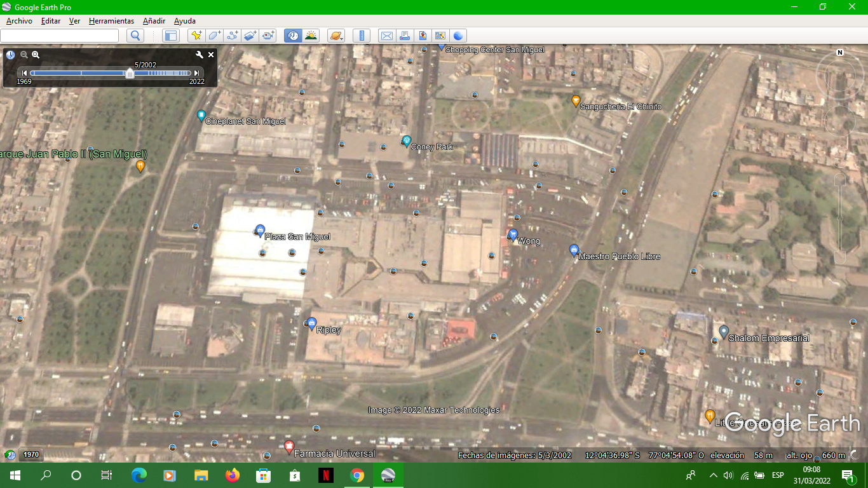The image size is (868, 488).
Task: Open the Añadir menu
Action: pos(154,21)
